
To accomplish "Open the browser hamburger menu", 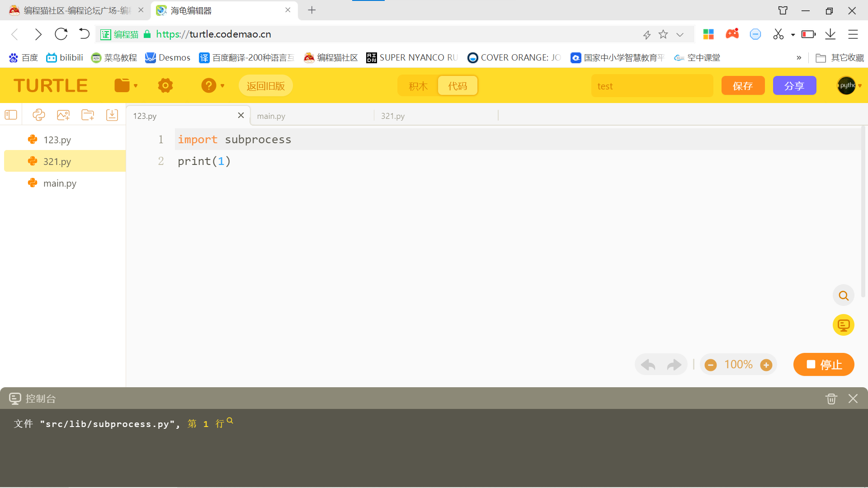I will pyautogui.click(x=853, y=34).
